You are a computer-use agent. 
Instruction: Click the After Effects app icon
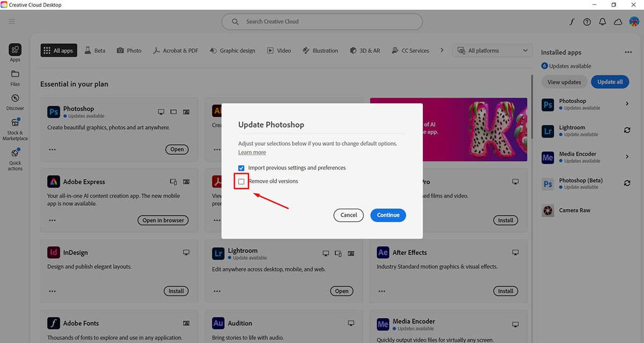coord(383,252)
